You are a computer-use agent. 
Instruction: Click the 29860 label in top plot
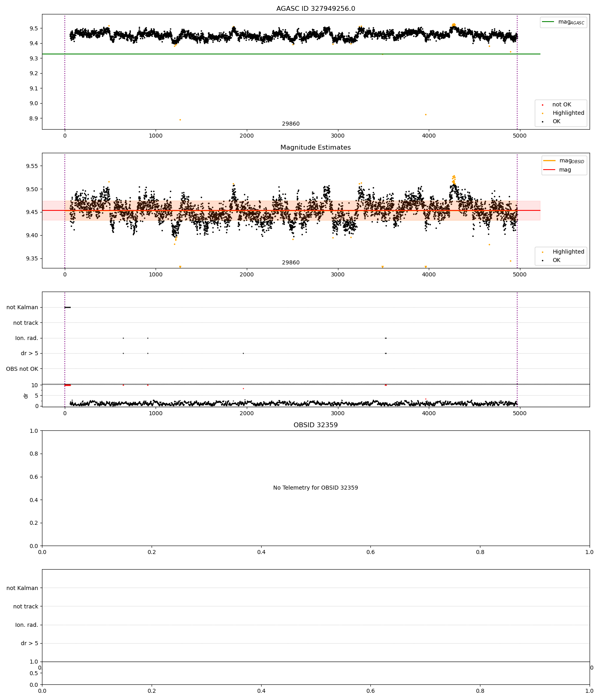291,124
